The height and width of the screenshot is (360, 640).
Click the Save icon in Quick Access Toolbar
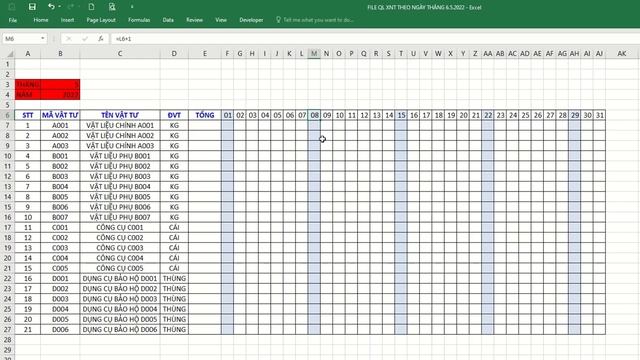click(32, 7)
